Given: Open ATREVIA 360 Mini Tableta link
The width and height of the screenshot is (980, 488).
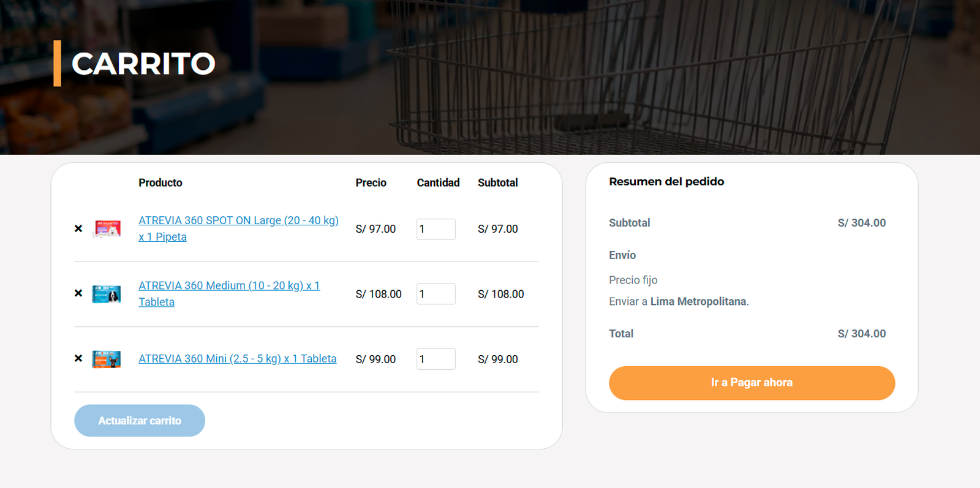Looking at the screenshot, I should [238, 359].
